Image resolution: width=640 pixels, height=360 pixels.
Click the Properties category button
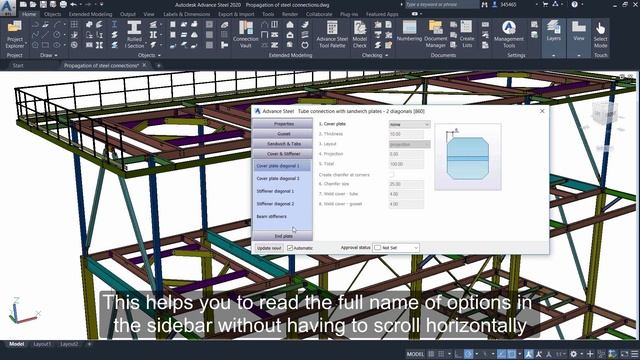pyautogui.click(x=283, y=124)
